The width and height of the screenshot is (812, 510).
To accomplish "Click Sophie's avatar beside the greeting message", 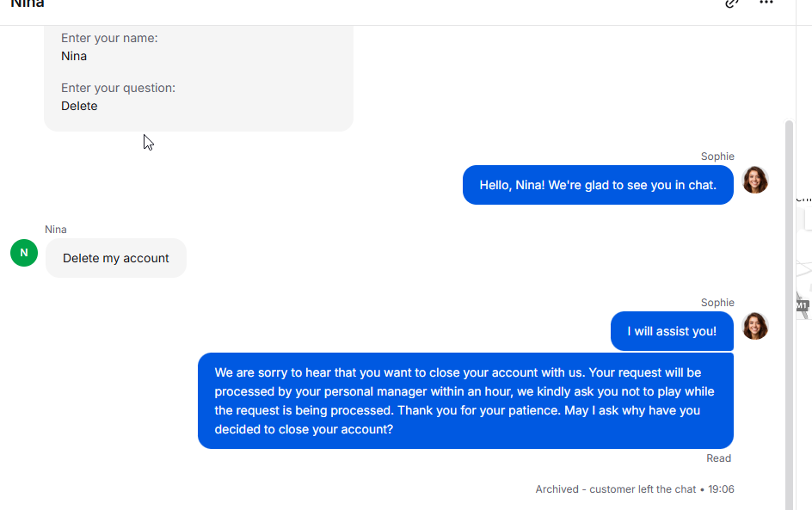I will pyautogui.click(x=755, y=180).
